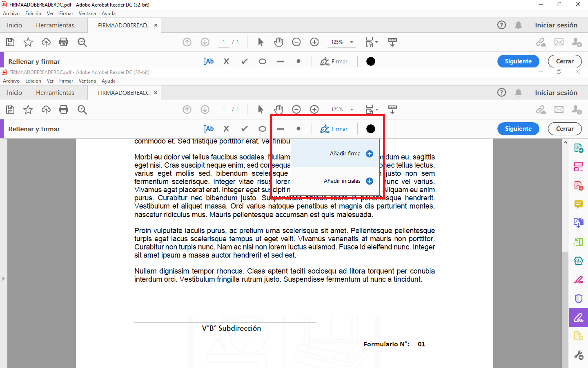Open the yellow Comment tool

579,204
